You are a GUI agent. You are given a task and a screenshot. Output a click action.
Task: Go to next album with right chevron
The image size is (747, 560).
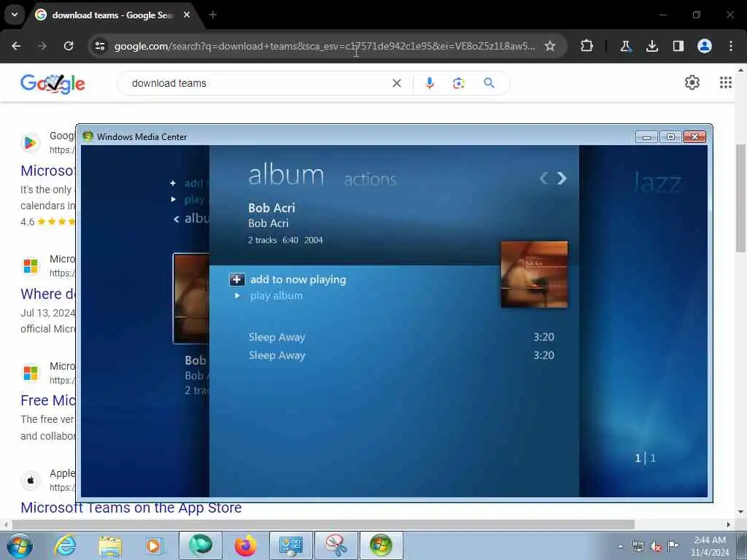tap(562, 178)
